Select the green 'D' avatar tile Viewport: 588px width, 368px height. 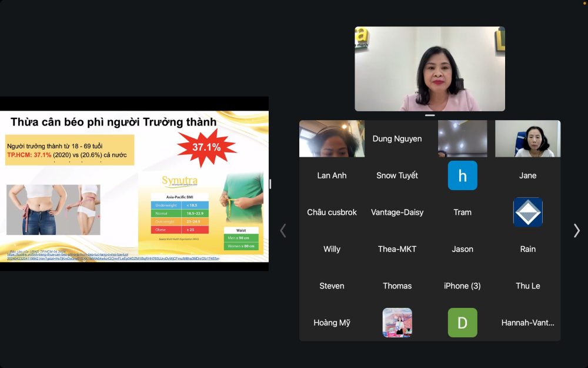pos(462,323)
